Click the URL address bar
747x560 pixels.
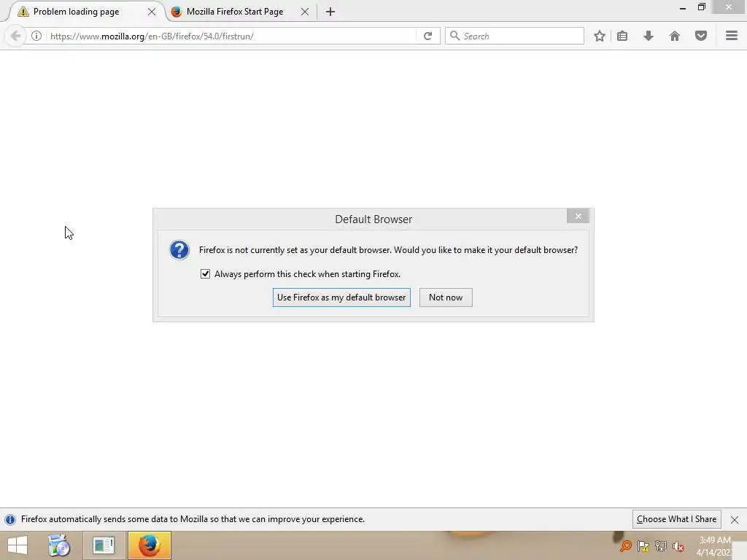[x=231, y=36]
